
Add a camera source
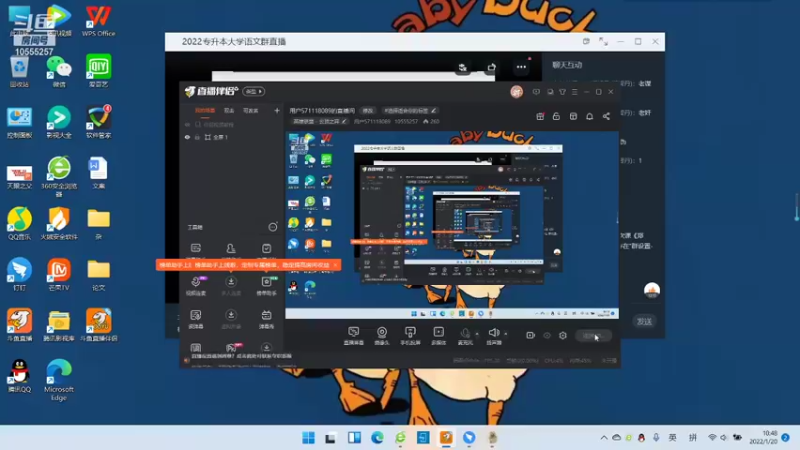pyautogui.click(x=382, y=335)
